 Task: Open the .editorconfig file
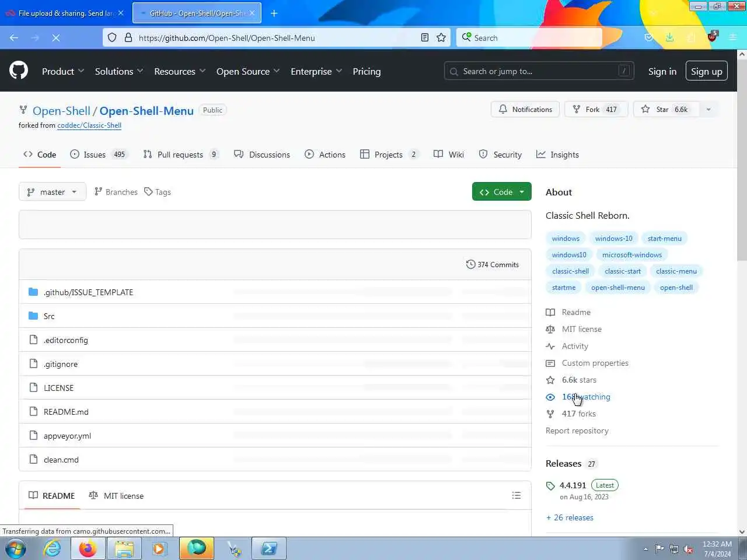click(65, 340)
